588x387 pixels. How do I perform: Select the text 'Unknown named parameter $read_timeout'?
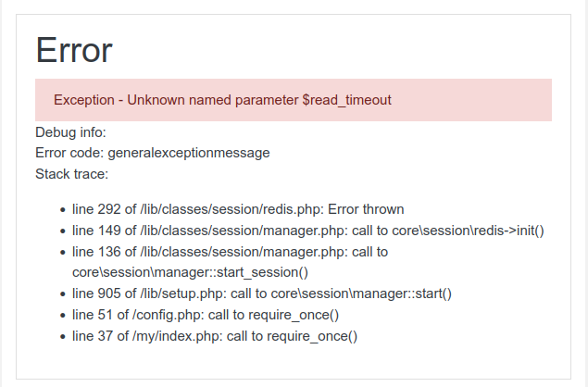point(259,100)
